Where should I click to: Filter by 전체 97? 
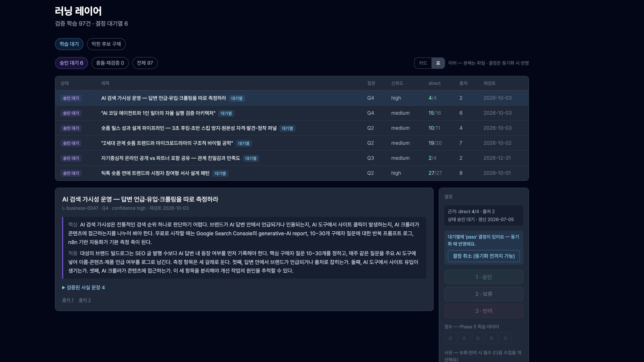[x=145, y=63]
